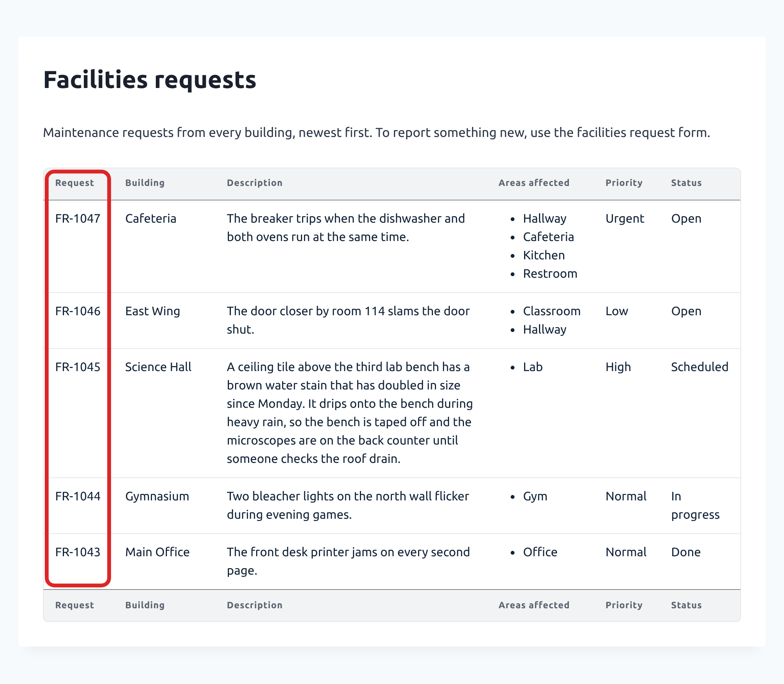The image size is (784, 684).
Task: Click the top Description column header
Action: point(255,183)
